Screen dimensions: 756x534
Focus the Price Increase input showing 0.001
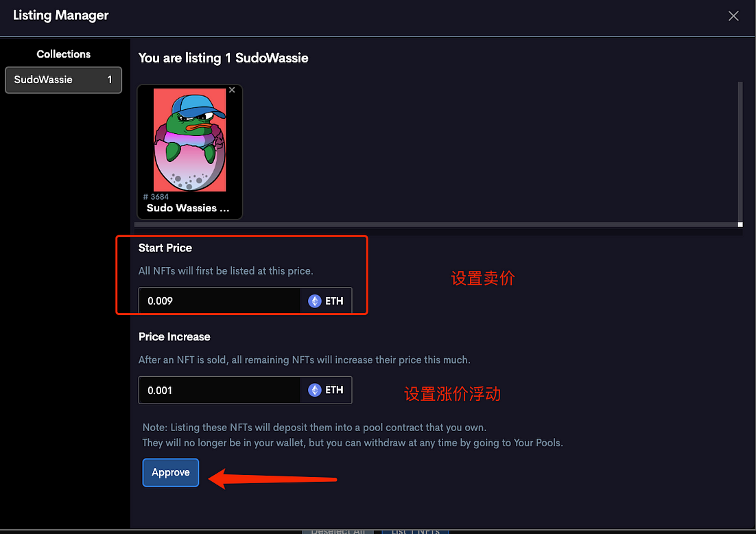(220, 390)
